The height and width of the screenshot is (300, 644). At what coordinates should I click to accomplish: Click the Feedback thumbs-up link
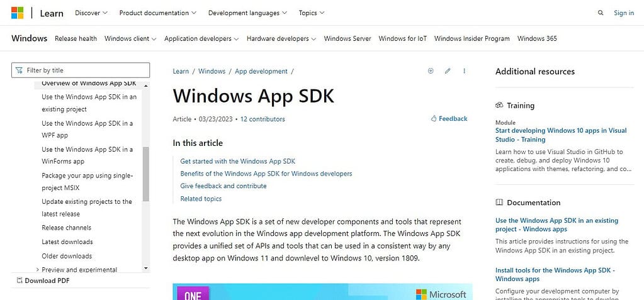(x=449, y=119)
